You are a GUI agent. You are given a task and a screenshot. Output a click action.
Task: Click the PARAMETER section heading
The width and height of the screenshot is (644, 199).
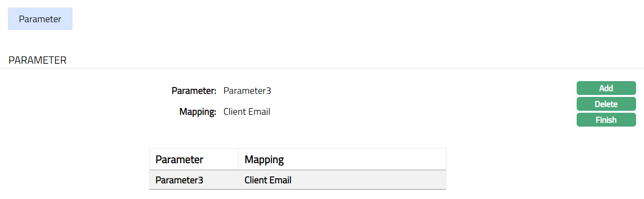tap(38, 60)
